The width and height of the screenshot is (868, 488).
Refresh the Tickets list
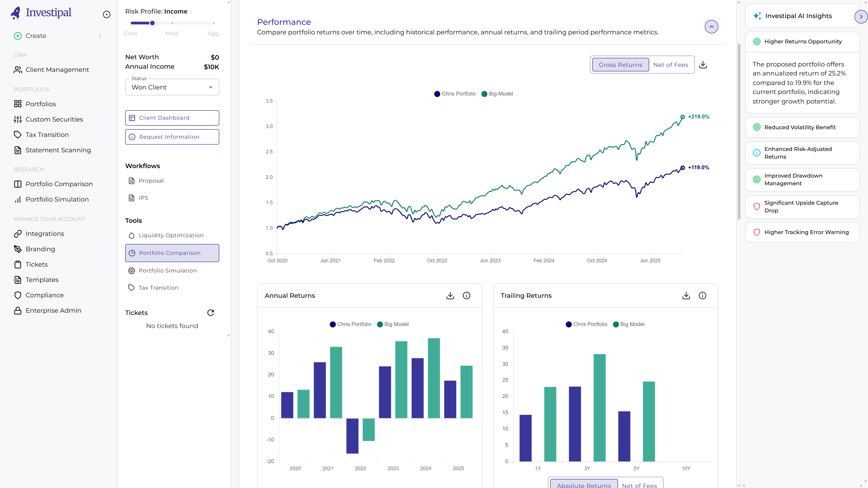point(211,313)
